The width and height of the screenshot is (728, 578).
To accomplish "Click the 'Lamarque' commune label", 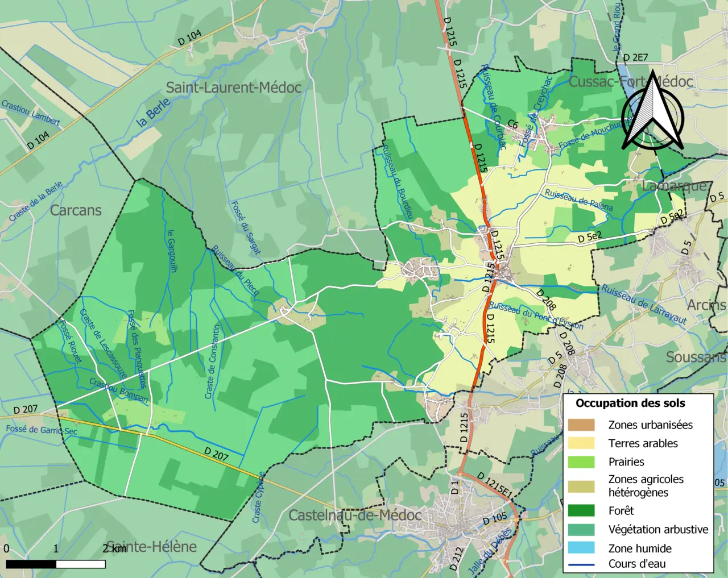I will click(x=676, y=186).
